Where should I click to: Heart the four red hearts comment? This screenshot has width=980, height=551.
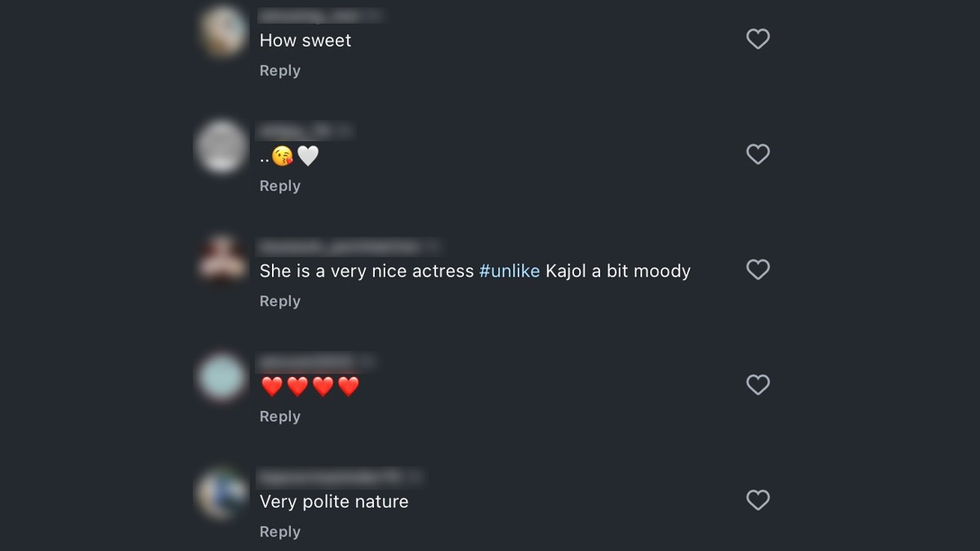click(758, 384)
